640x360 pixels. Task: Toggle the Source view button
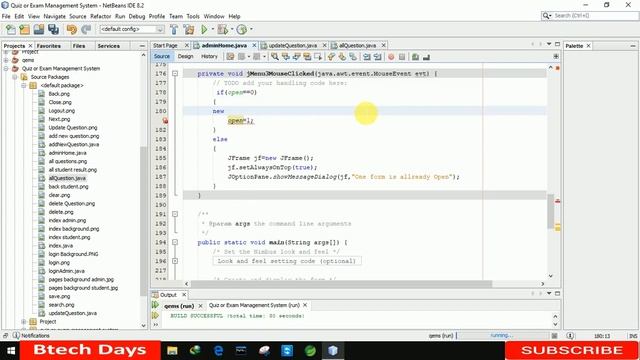[162, 56]
